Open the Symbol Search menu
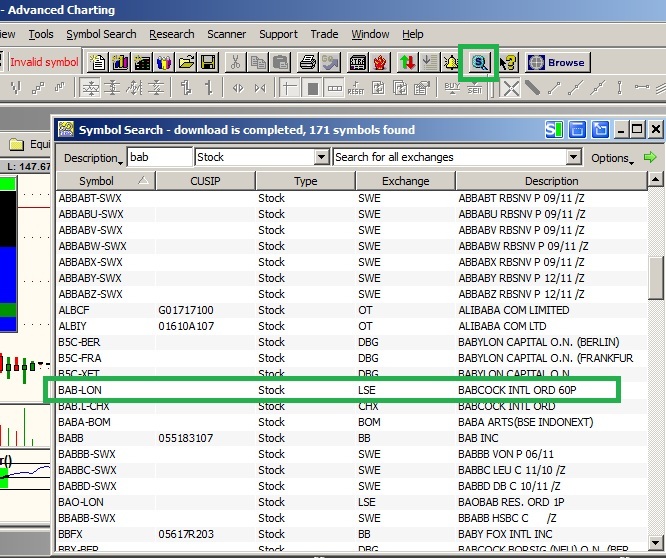This screenshot has height=558, width=666. point(101,34)
